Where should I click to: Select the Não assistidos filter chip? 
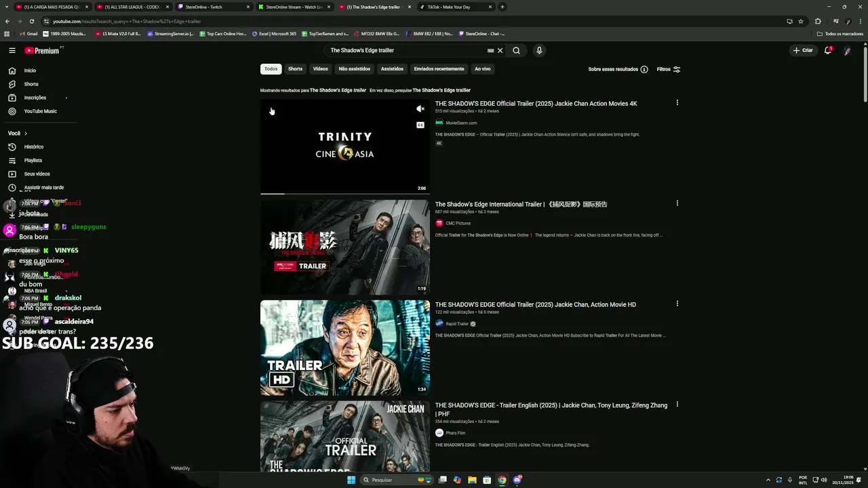[355, 69]
